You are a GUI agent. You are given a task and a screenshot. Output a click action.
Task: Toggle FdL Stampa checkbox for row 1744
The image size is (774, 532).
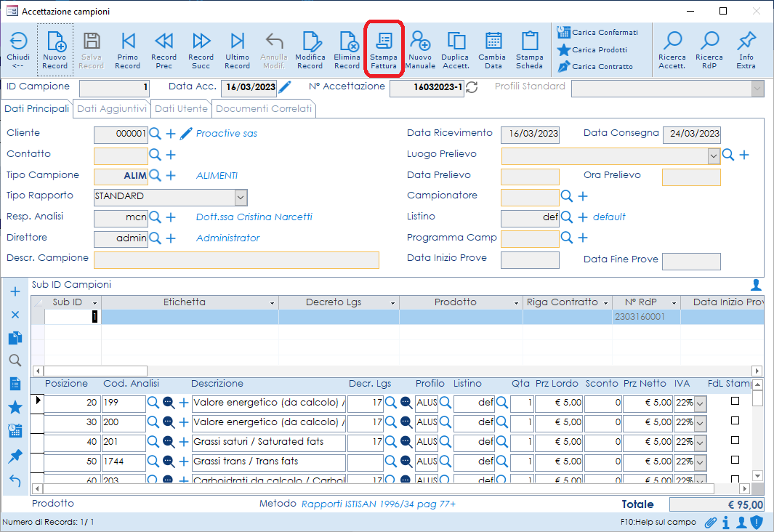(x=735, y=460)
